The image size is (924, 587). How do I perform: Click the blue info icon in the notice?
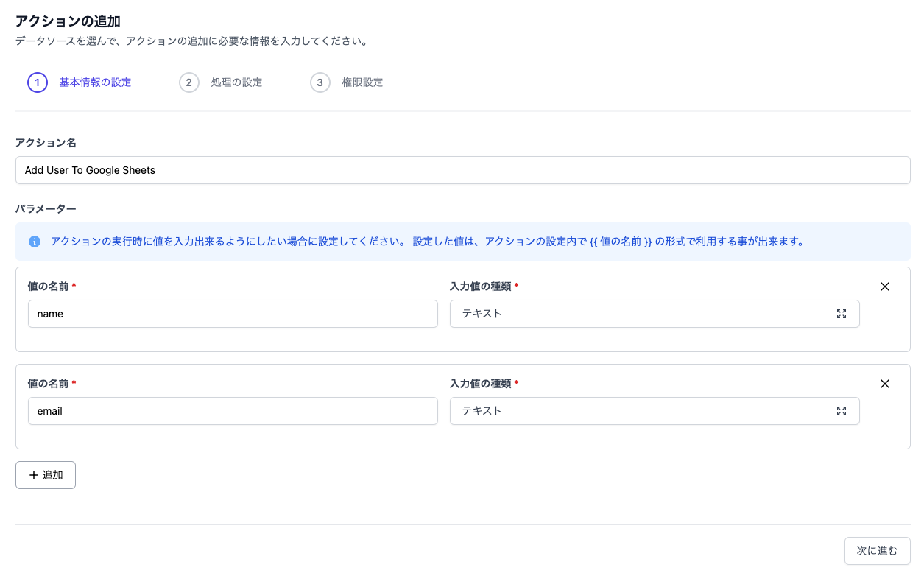pyautogui.click(x=35, y=242)
